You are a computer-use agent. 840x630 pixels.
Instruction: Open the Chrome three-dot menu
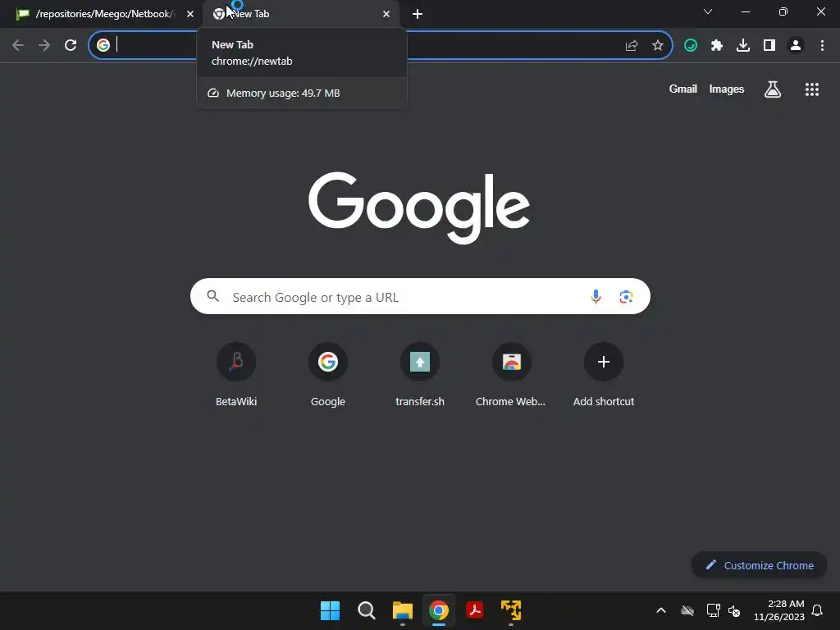[x=822, y=46]
